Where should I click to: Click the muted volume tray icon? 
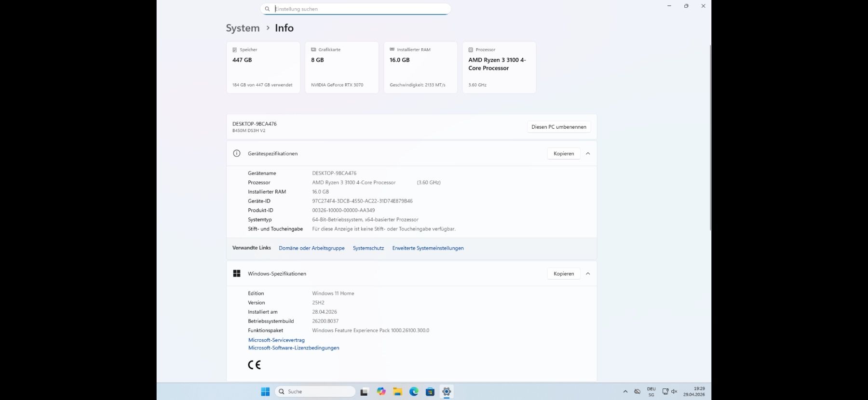tap(674, 392)
